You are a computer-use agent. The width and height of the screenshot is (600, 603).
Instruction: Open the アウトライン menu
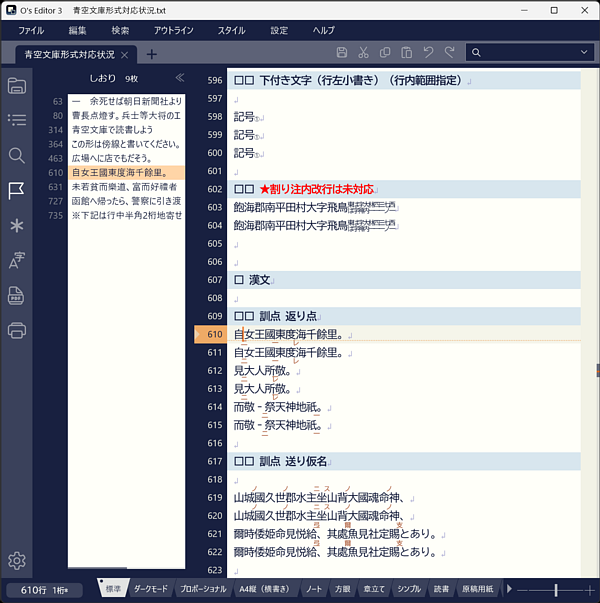pyautogui.click(x=173, y=30)
